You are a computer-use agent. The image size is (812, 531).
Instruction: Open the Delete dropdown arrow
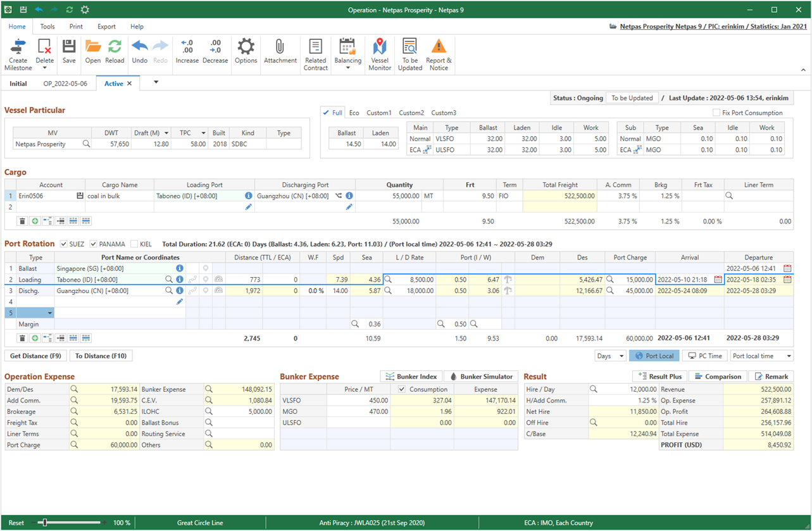coord(45,68)
